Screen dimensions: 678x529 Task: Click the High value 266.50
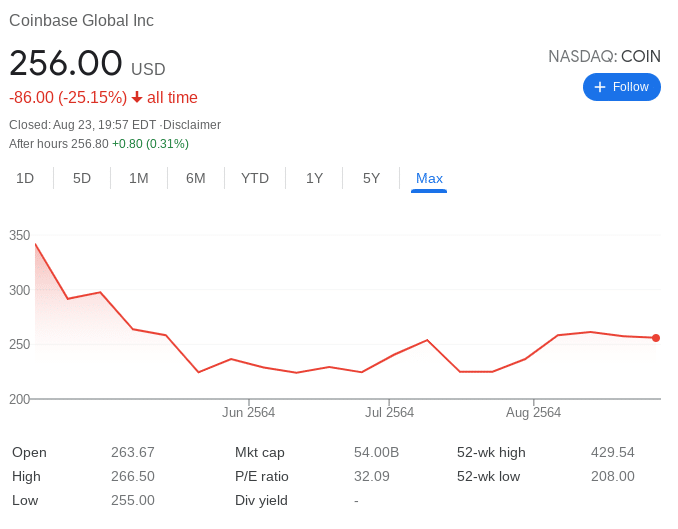coord(133,476)
